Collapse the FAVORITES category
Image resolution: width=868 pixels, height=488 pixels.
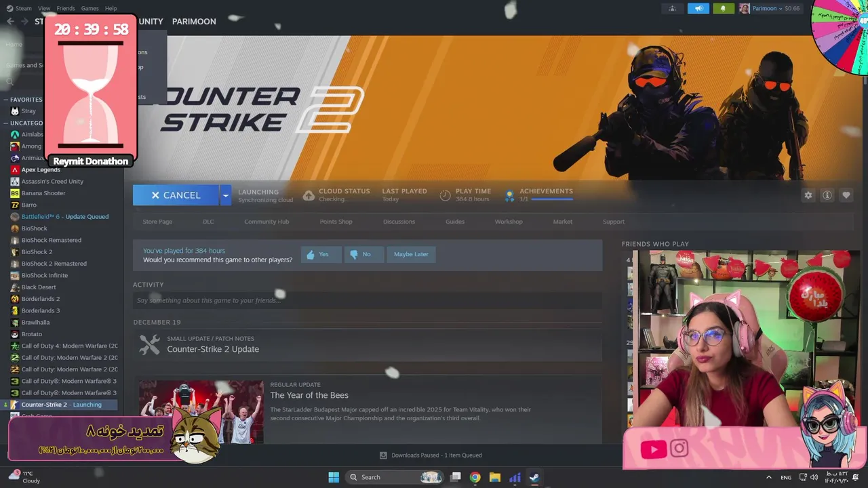click(x=24, y=100)
